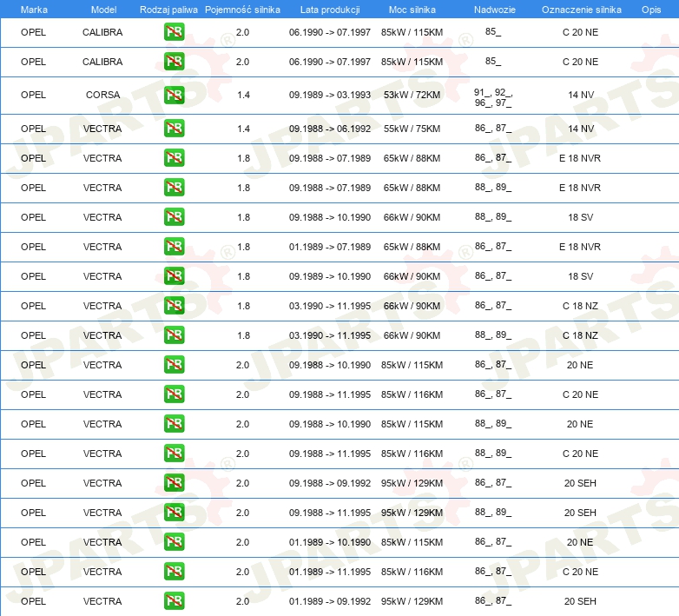Click the Marka column header
Screen dimensions: 679x616
click(34, 10)
